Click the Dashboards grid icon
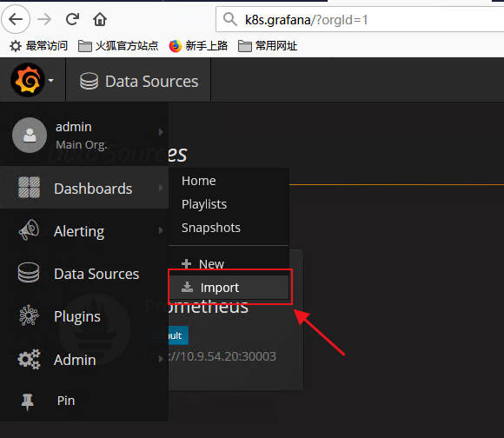This screenshot has height=438, width=504. 30,188
